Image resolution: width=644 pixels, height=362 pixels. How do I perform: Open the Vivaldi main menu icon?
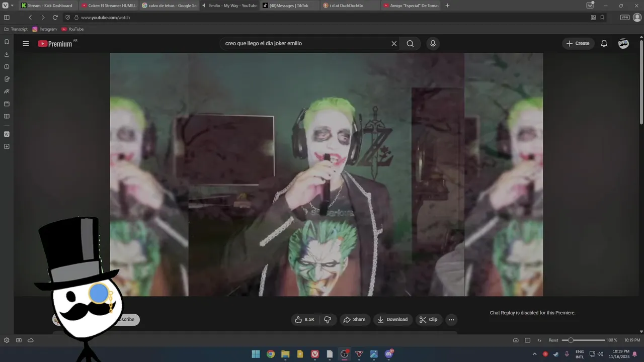coord(6,6)
